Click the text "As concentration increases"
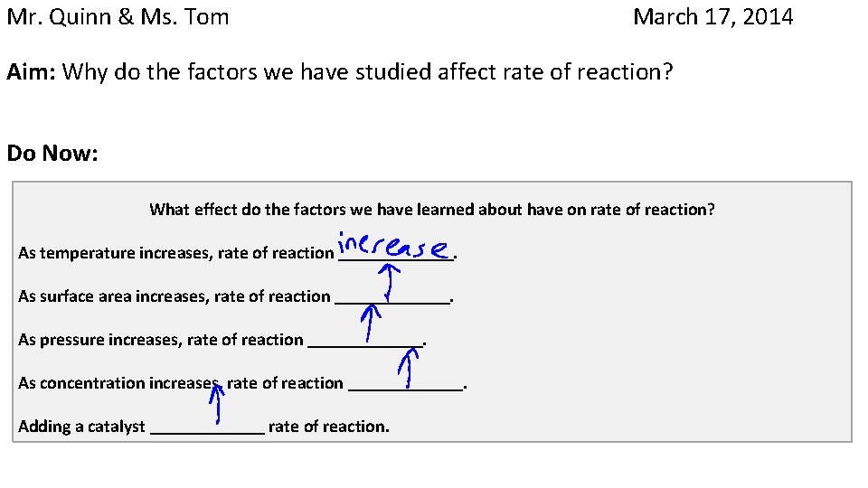This screenshot has height=488, width=868. click(118, 384)
